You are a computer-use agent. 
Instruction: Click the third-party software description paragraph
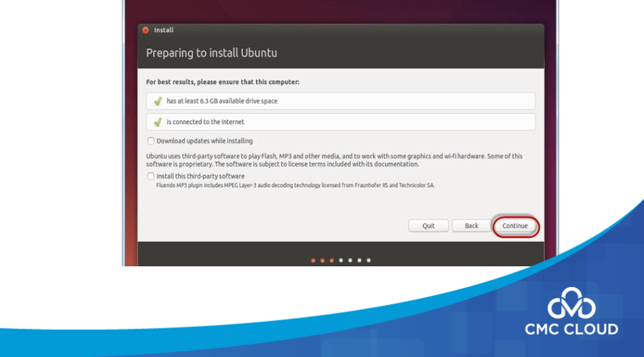click(335, 160)
